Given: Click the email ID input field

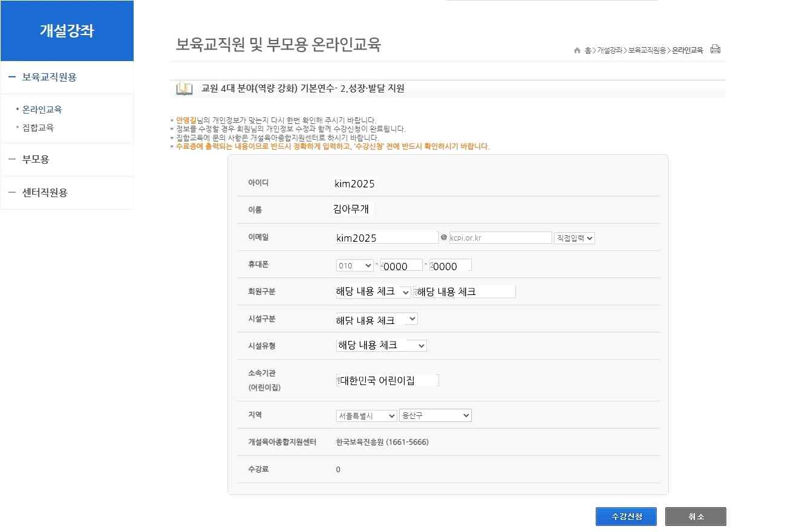Looking at the screenshot, I should pyautogui.click(x=387, y=238).
